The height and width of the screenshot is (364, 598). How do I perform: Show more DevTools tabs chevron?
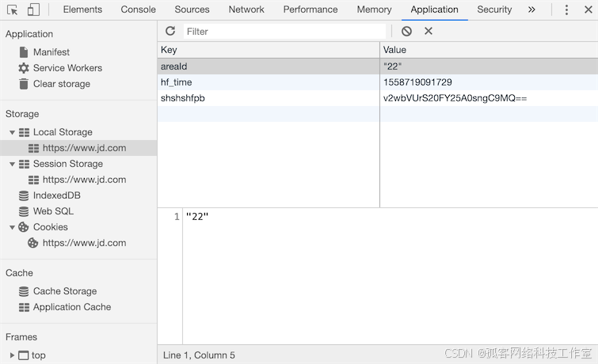pyautogui.click(x=531, y=9)
